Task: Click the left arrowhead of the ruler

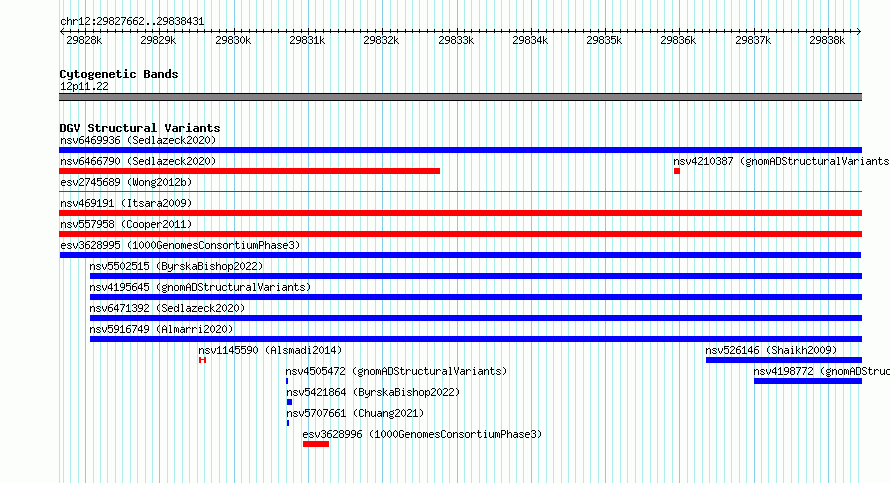Action: (62, 32)
